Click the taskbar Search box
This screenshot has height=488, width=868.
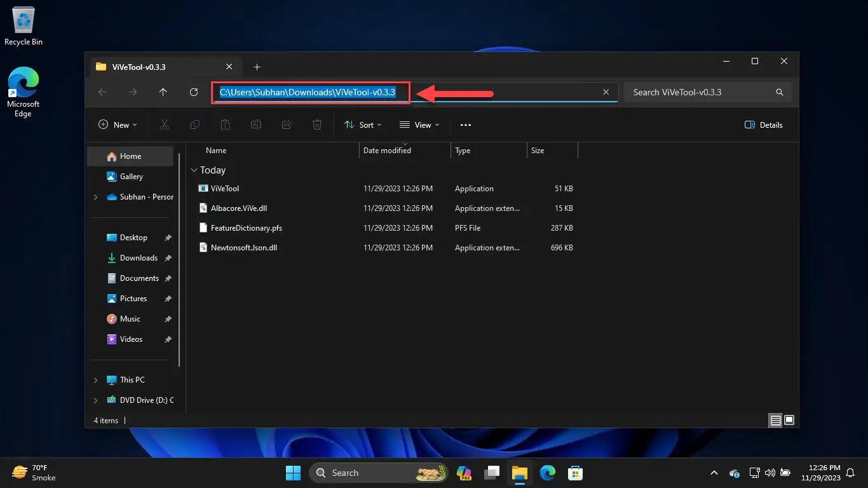pos(379,473)
